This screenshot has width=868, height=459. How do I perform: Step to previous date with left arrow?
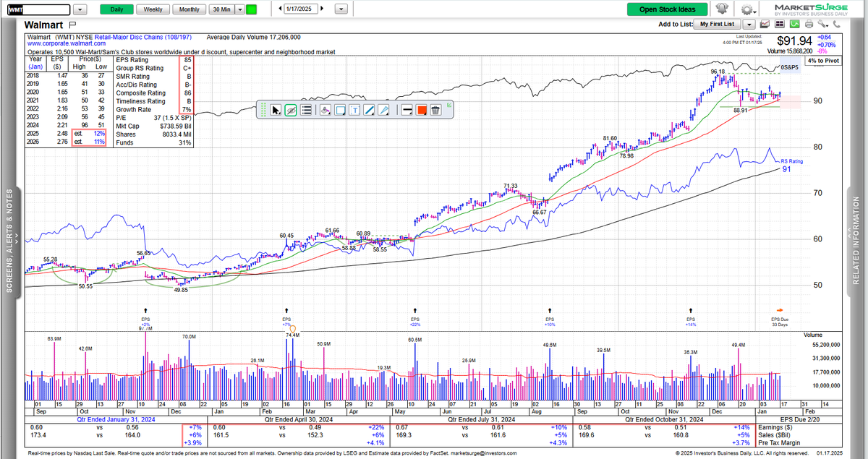[279, 9]
